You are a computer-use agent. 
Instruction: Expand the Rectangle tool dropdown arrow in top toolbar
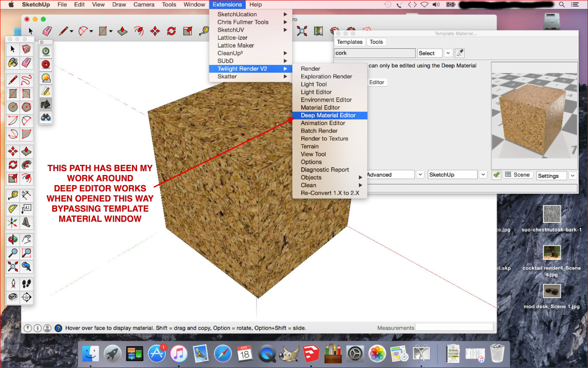111,31
